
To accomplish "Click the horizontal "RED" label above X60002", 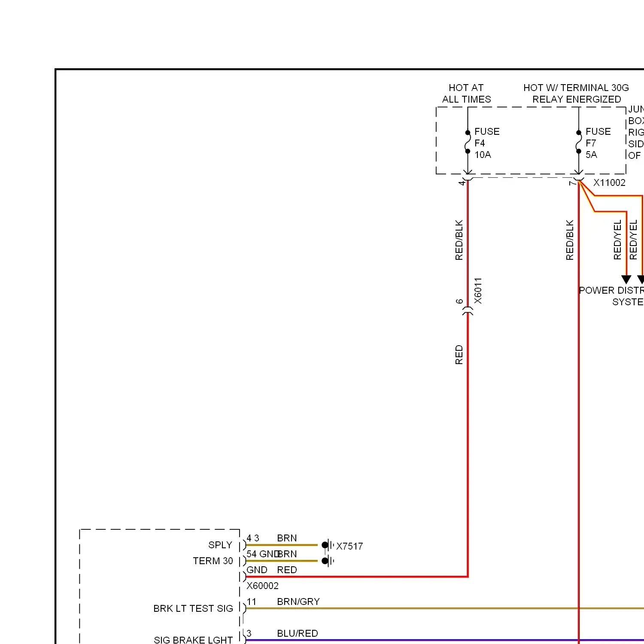I will (287, 570).
